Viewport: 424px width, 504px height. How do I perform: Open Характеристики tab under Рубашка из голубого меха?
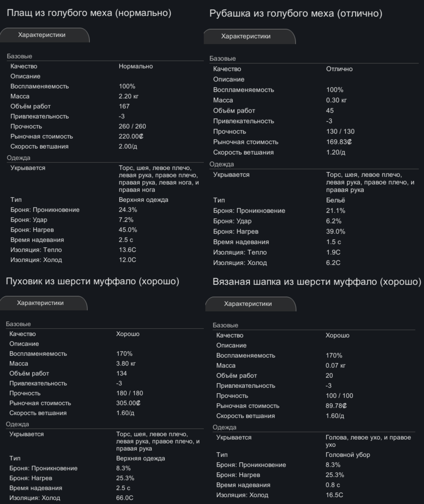click(246, 37)
